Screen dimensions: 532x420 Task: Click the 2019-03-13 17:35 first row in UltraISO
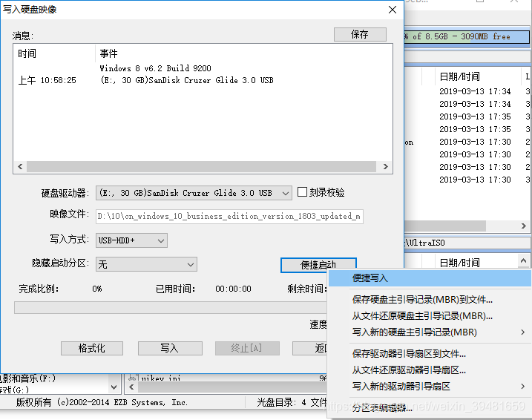coord(475,117)
